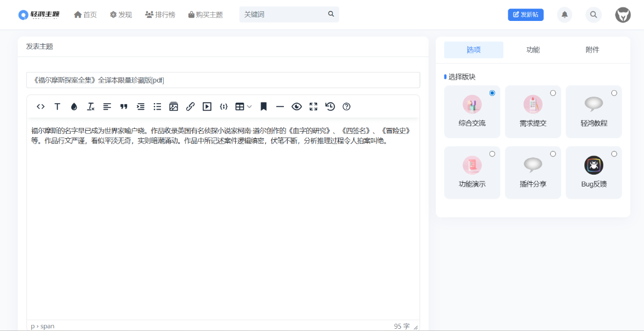Select the 综合交流 radio button
This screenshot has width=644, height=331.
click(x=492, y=93)
